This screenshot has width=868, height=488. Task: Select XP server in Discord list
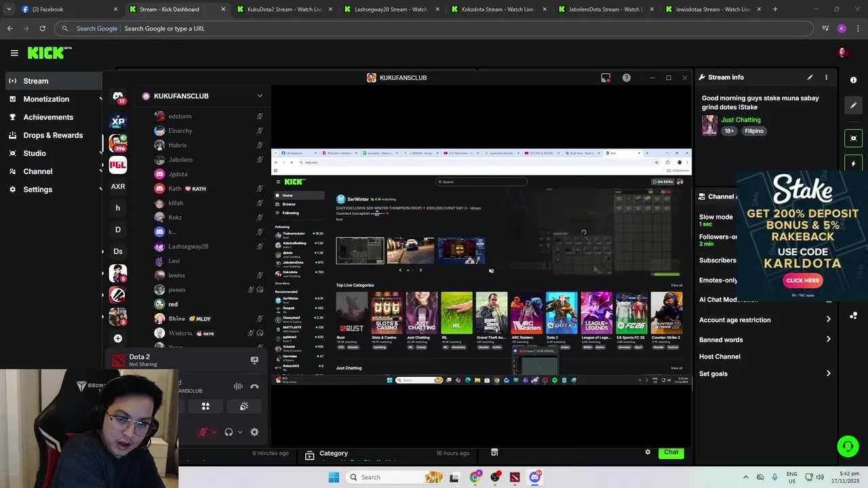click(x=118, y=122)
